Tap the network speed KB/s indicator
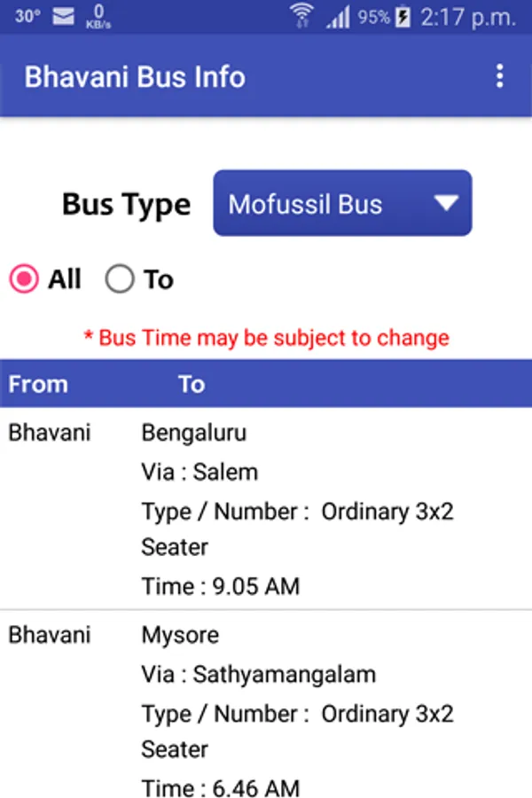 [98, 16]
